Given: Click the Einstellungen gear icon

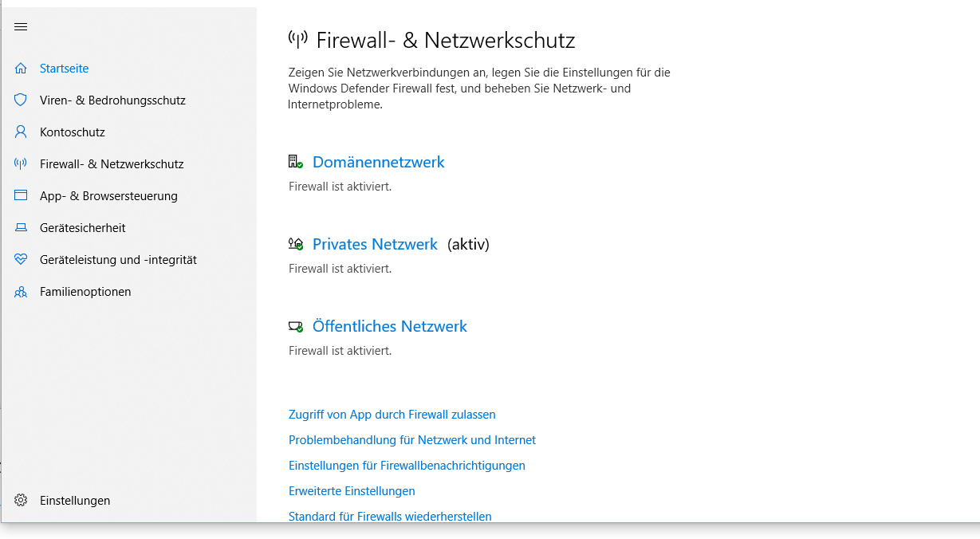Looking at the screenshot, I should 21,501.
